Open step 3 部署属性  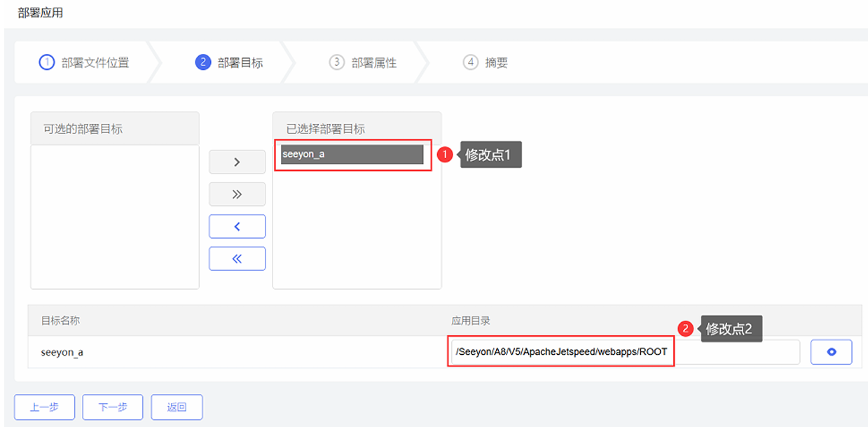coord(363,62)
